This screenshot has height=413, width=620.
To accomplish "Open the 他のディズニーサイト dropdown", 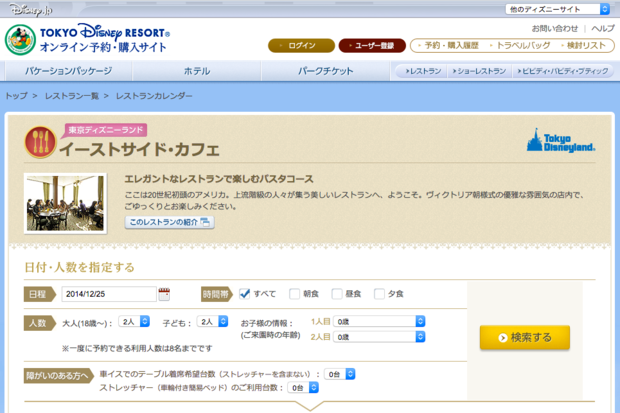I will pyautogui.click(x=558, y=9).
